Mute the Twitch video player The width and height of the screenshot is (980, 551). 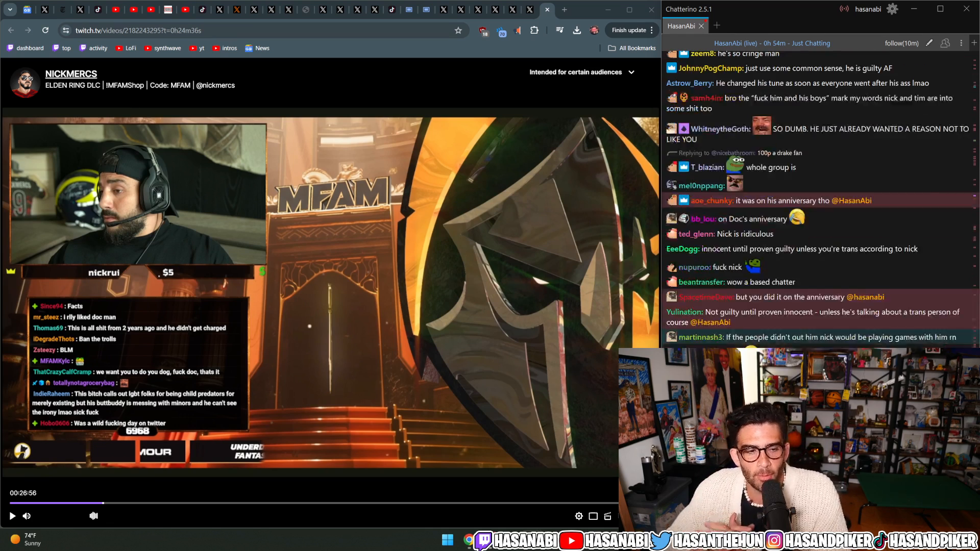click(27, 516)
